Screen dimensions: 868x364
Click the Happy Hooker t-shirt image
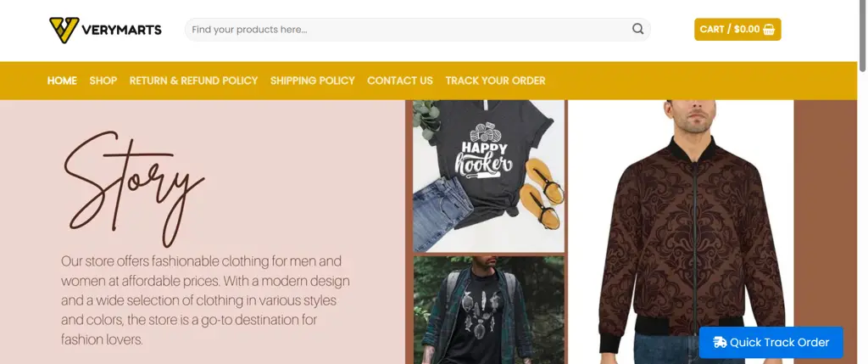click(x=488, y=176)
